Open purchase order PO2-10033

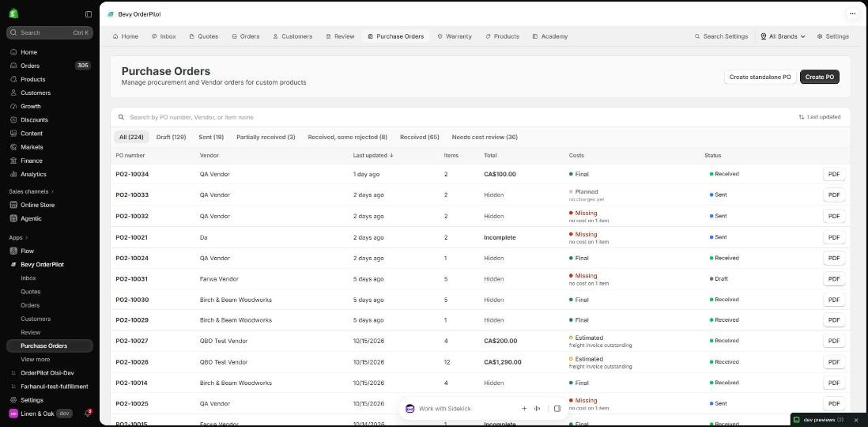132,195
